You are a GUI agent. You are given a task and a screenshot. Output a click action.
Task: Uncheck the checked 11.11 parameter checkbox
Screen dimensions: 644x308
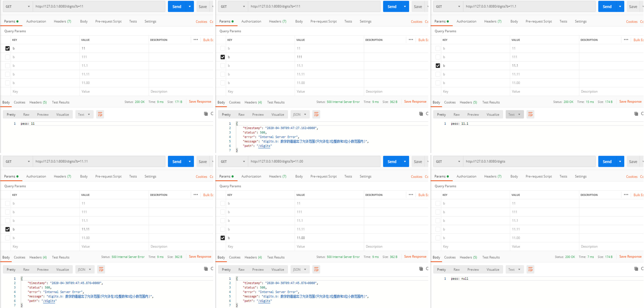coord(7,229)
